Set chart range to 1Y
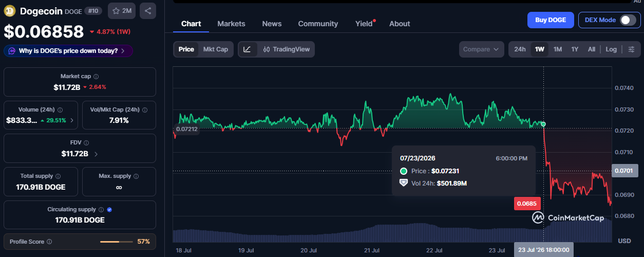Image resolution: width=644 pixels, height=257 pixels. coord(575,49)
